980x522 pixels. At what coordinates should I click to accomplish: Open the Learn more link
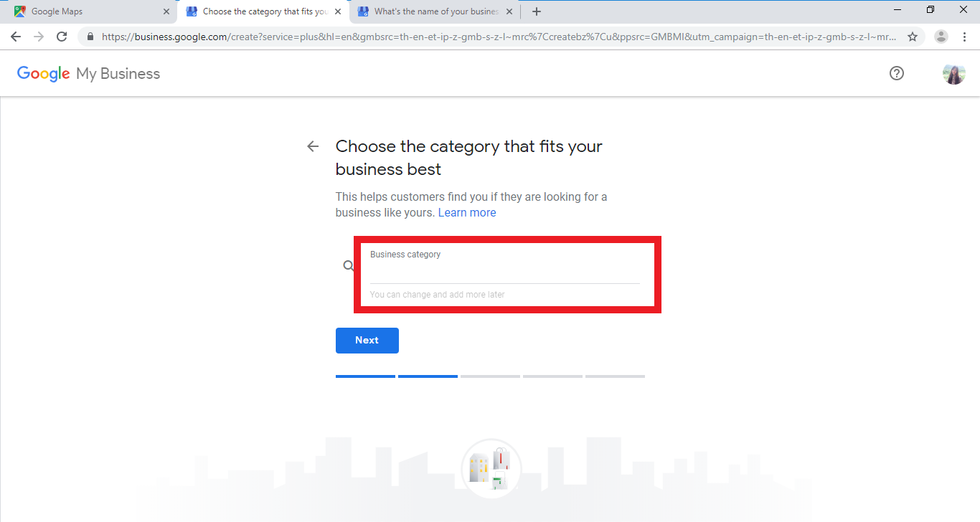click(x=467, y=212)
